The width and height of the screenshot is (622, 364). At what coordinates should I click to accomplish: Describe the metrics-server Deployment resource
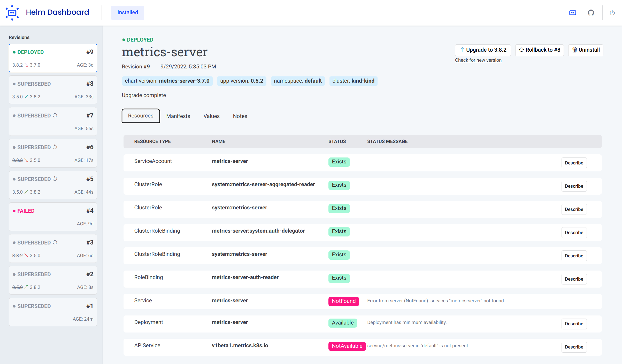coord(574,324)
